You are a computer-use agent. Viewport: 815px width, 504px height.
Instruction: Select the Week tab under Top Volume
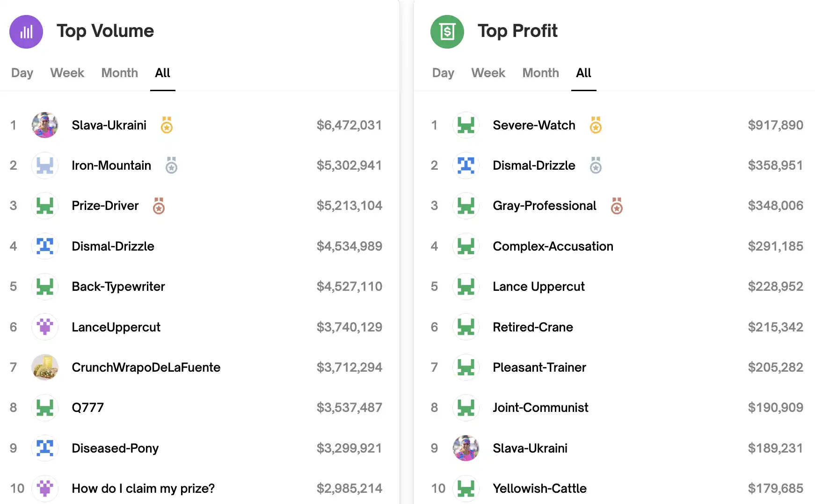click(x=67, y=73)
